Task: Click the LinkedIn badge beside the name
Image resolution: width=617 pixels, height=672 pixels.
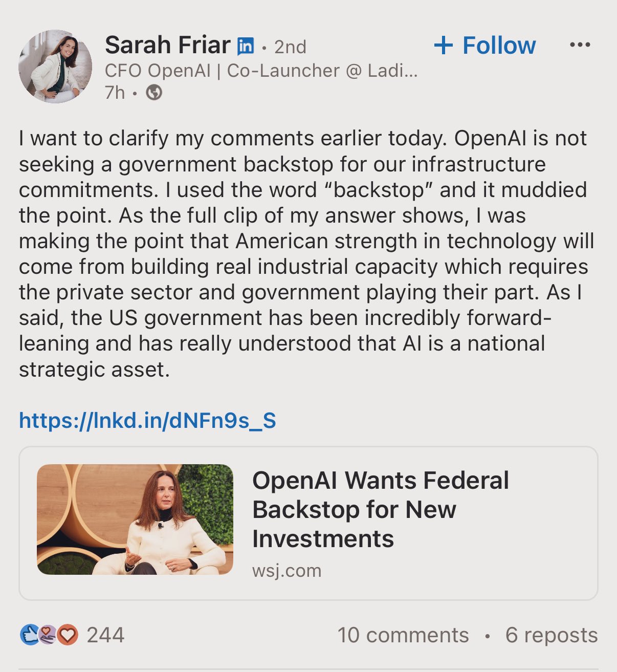Action: (246, 47)
